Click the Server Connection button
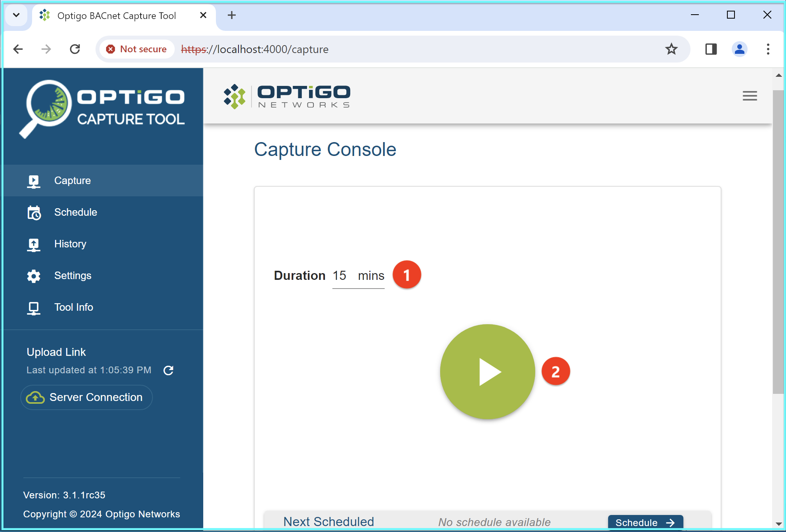 point(86,397)
